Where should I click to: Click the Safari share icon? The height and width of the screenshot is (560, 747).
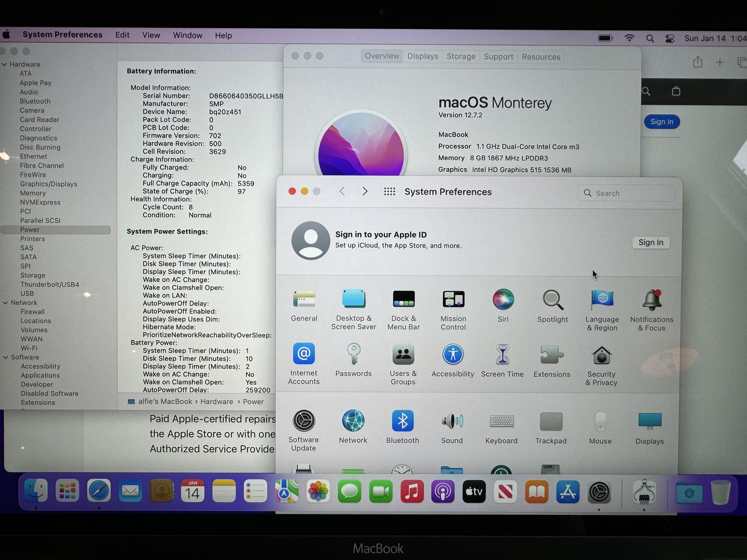coord(698,62)
